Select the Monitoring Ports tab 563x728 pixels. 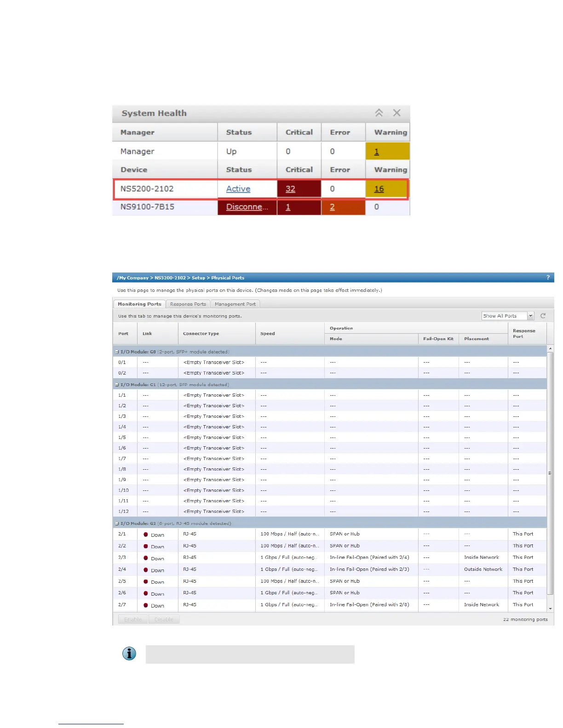coord(139,304)
